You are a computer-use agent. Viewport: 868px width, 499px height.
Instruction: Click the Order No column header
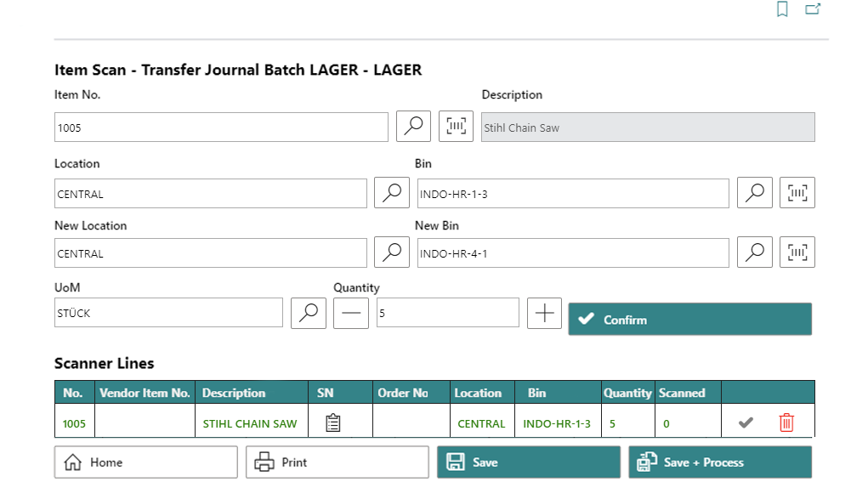(411, 393)
